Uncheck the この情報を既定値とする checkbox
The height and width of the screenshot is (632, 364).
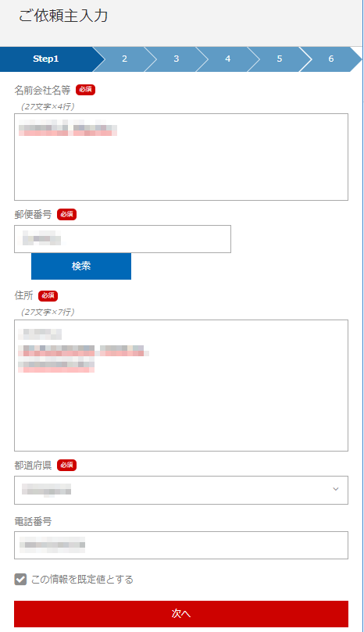(20, 580)
